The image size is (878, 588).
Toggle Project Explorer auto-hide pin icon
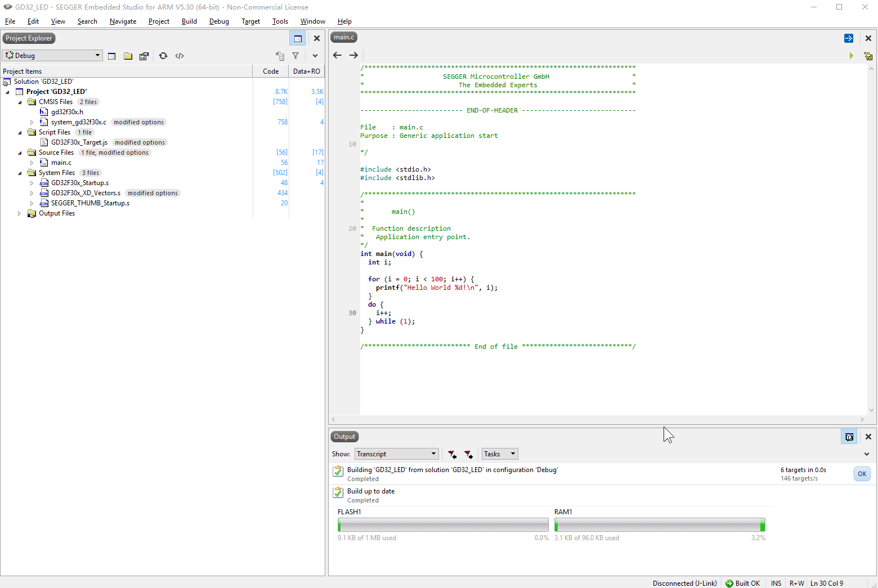(x=298, y=38)
